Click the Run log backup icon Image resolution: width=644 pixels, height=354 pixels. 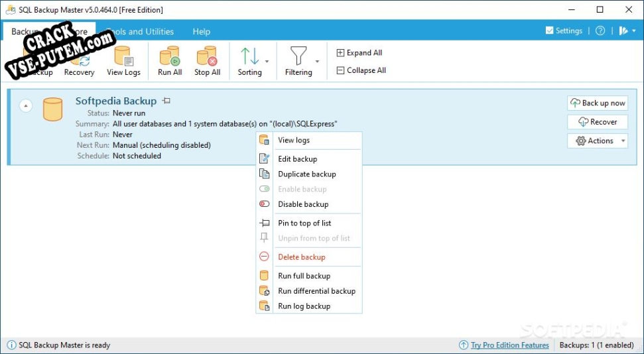(x=264, y=306)
